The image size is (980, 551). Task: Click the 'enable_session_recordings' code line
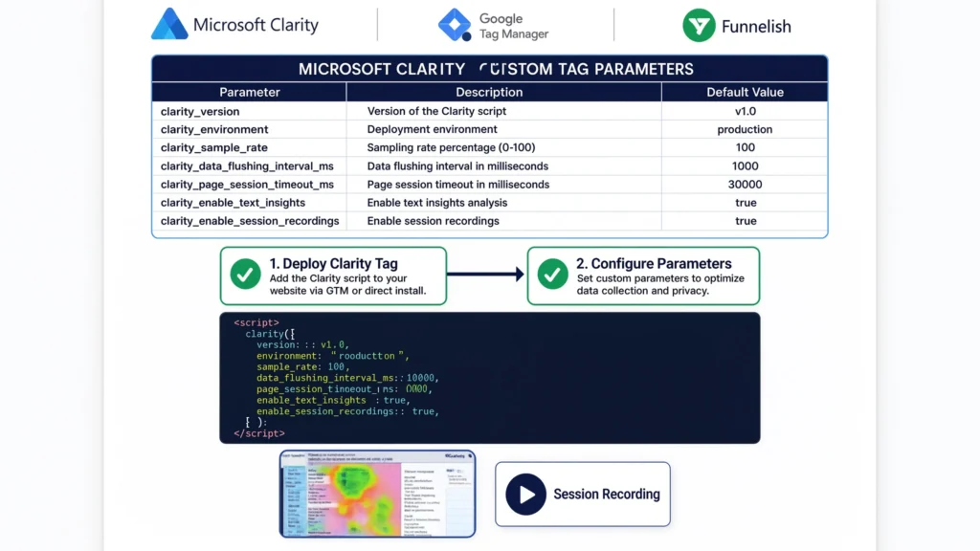[x=347, y=411]
